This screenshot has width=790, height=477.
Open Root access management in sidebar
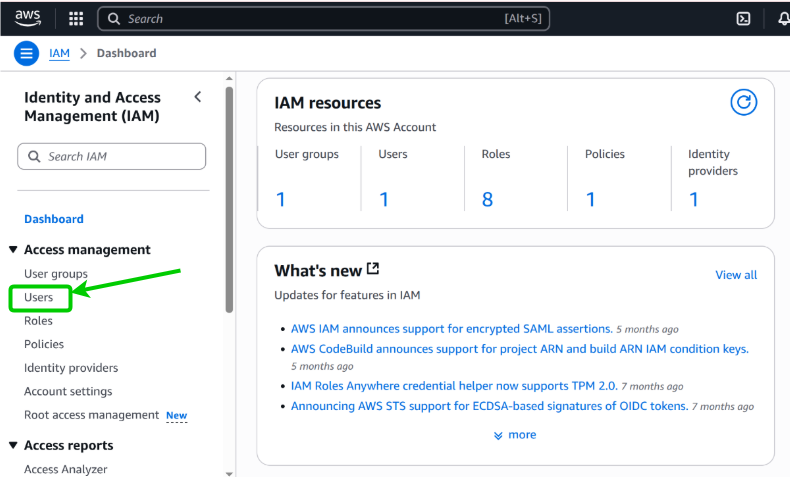[x=91, y=415]
